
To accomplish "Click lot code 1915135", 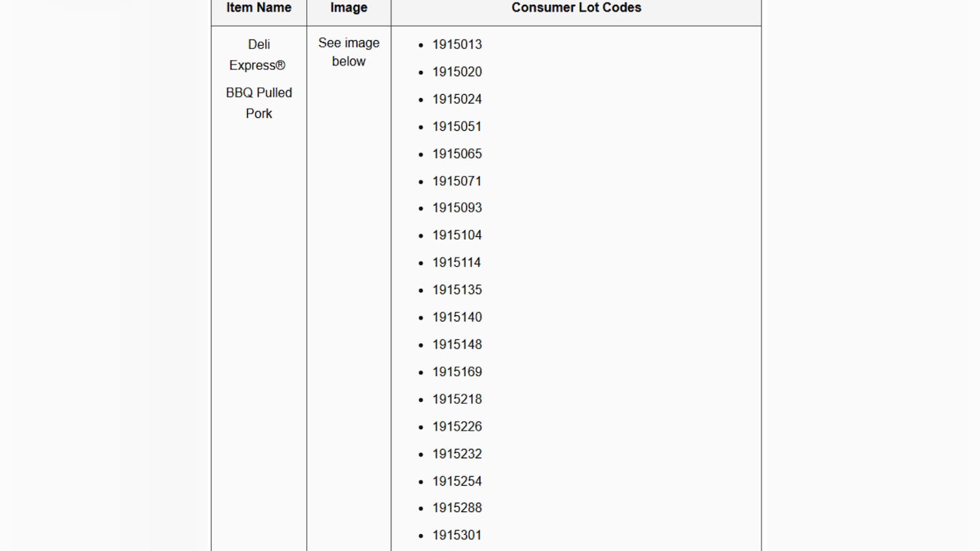I will pos(457,289).
